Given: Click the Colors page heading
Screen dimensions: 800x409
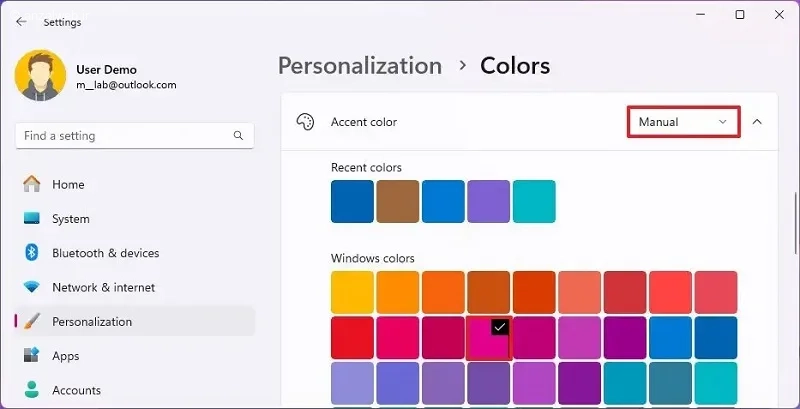Looking at the screenshot, I should click(515, 66).
